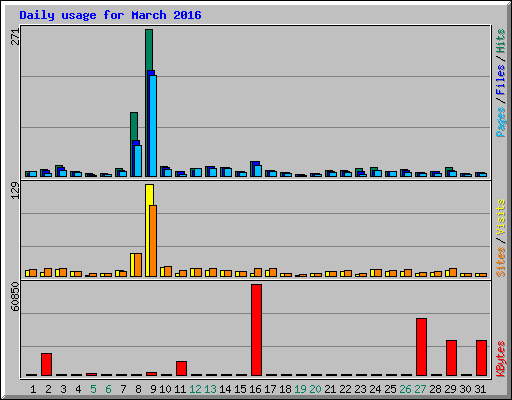The width and height of the screenshot is (512, 400).
Task: Click the 60850 axis value
Action: point(16,297)
